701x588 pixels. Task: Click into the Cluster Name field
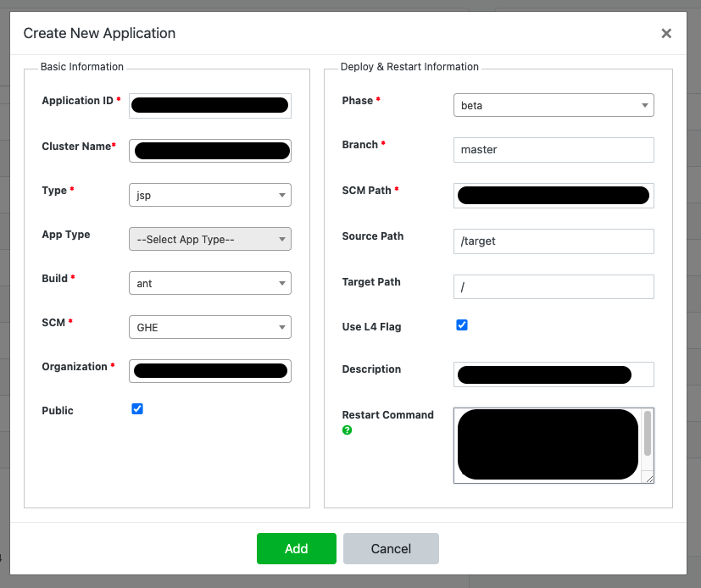tap(210, 151)
